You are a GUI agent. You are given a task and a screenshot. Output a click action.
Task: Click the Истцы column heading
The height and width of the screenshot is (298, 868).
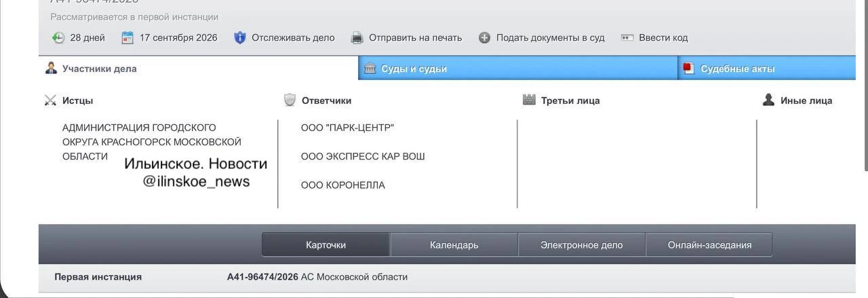click(78, 100)
